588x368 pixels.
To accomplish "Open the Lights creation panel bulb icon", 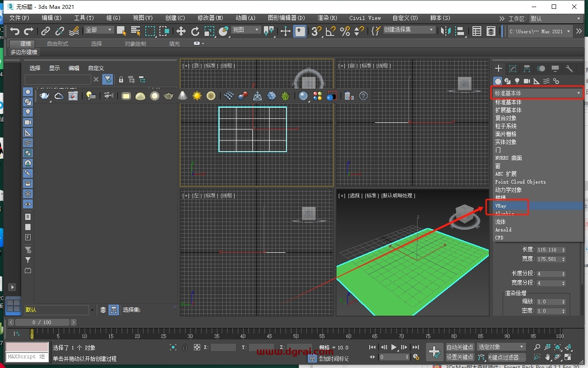I will coord(516,81).
